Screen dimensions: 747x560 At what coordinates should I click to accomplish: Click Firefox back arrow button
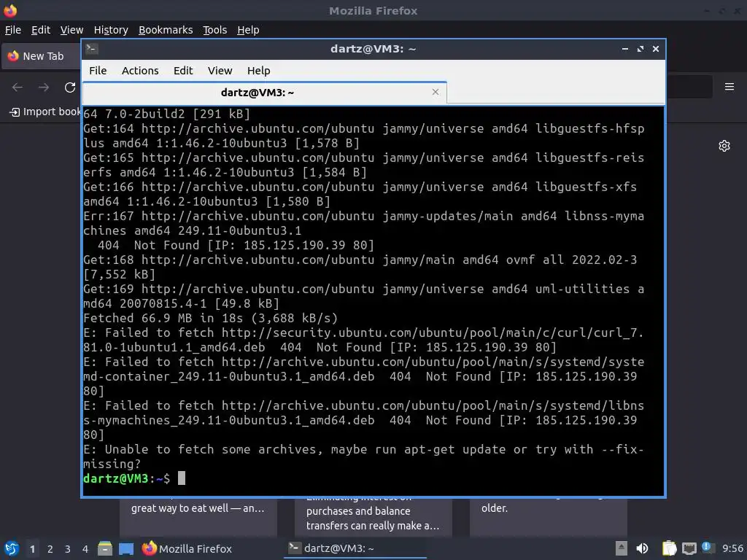tap(18, 87)
